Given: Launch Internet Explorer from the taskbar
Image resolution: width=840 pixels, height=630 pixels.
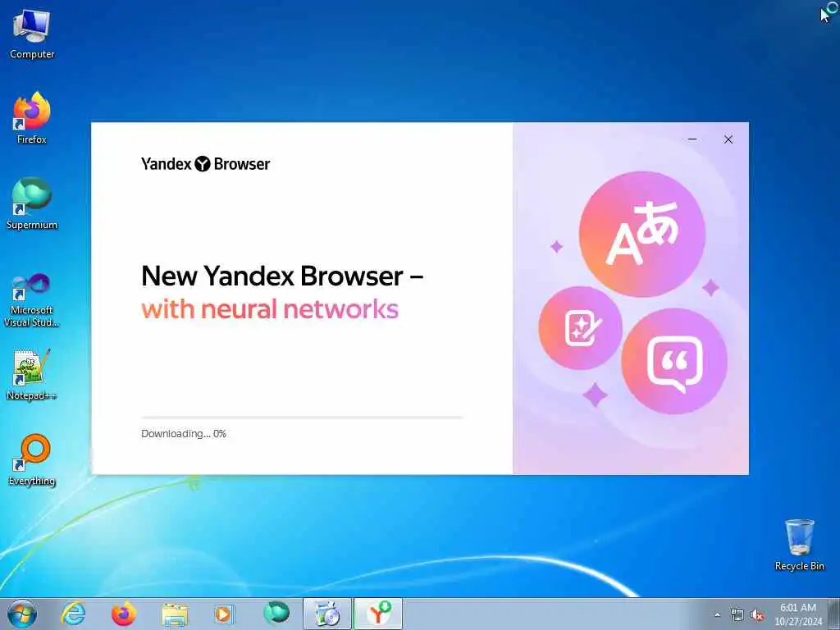Looking at the screenshot, I should [x=73, y=614].
